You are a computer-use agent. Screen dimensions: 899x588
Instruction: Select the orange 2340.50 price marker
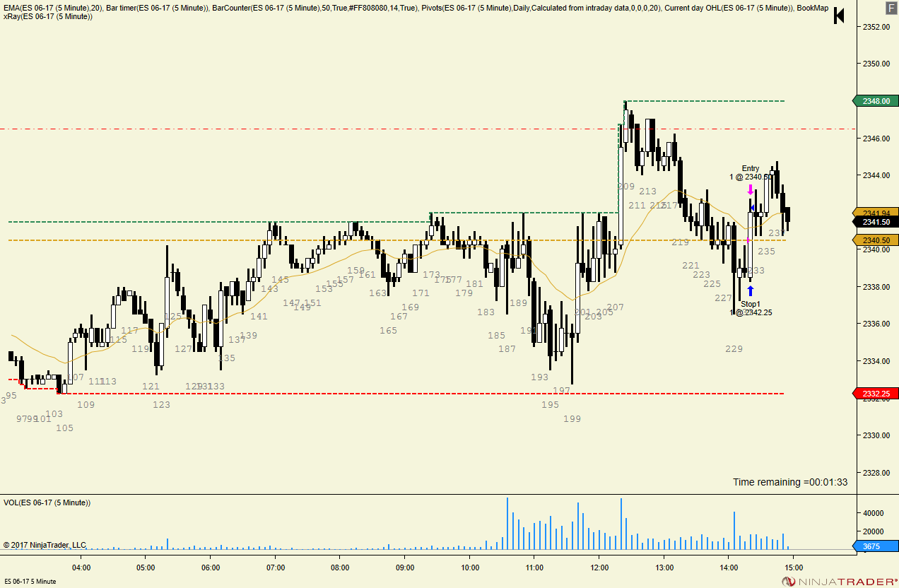876,240
